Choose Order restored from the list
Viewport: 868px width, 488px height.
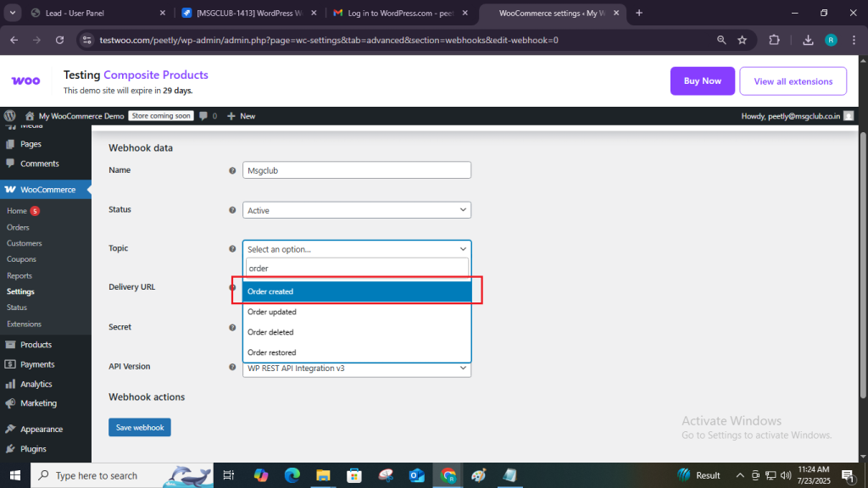[357, 352]
